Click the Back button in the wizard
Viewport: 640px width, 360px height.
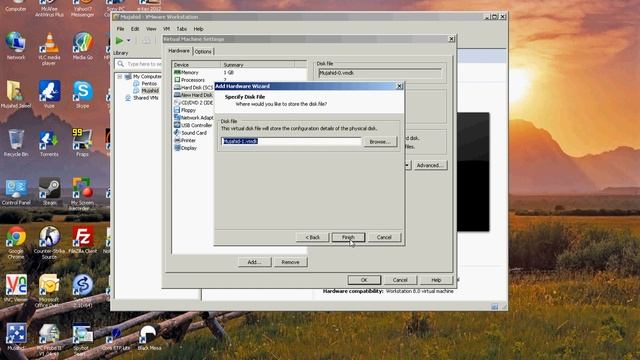coord(312,237)
